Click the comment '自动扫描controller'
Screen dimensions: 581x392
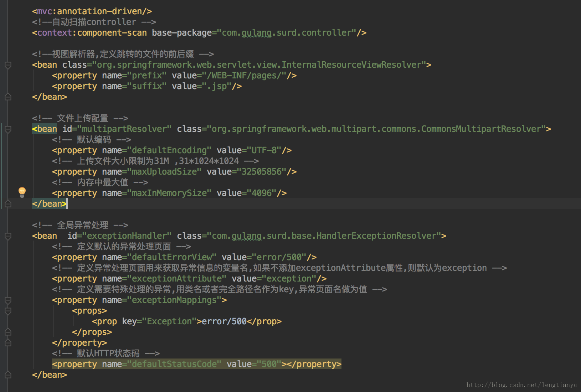94,22
